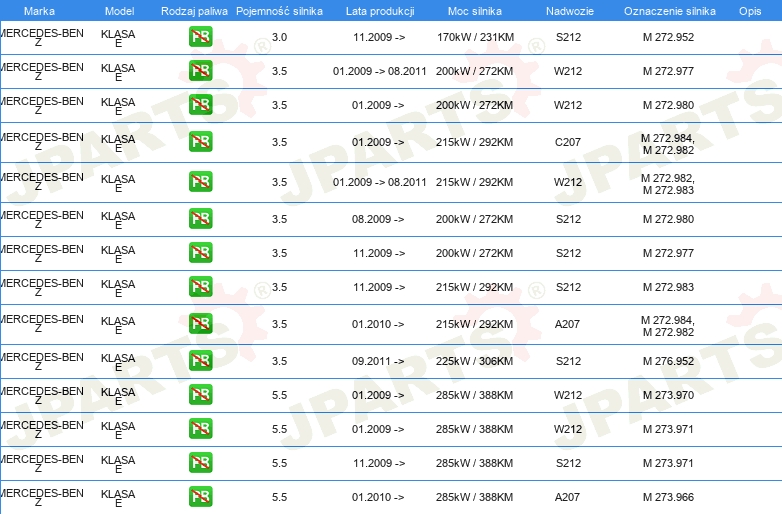Click petrol icon in W212 M 273.971 row

pyautogui.click(x=200, y=429)
